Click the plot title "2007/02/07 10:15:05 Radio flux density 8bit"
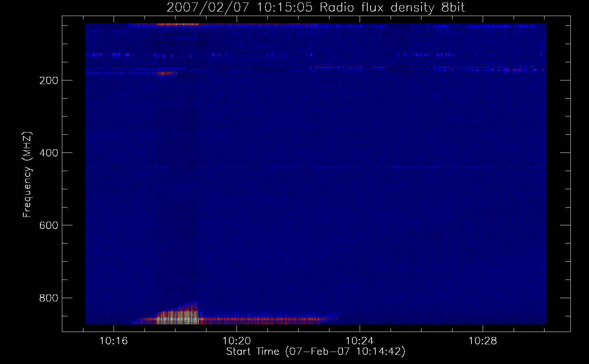The image size is (589, 364). click(316, 7)
